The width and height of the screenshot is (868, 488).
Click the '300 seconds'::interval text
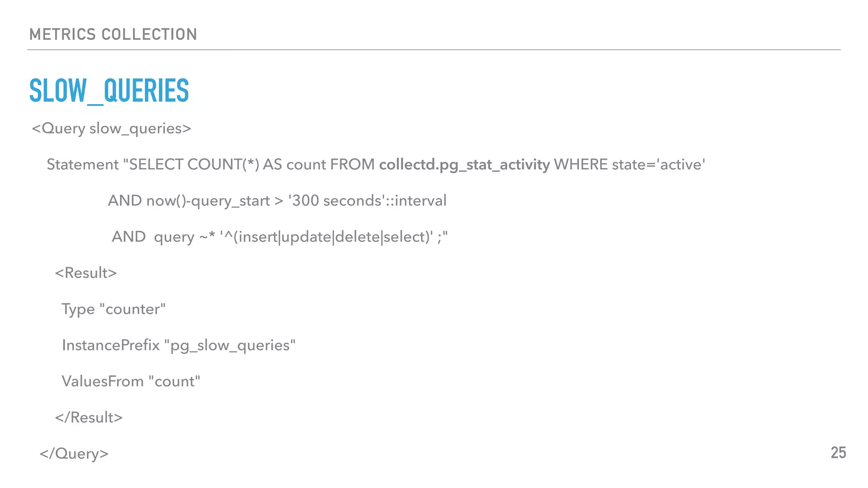(367, 200)
